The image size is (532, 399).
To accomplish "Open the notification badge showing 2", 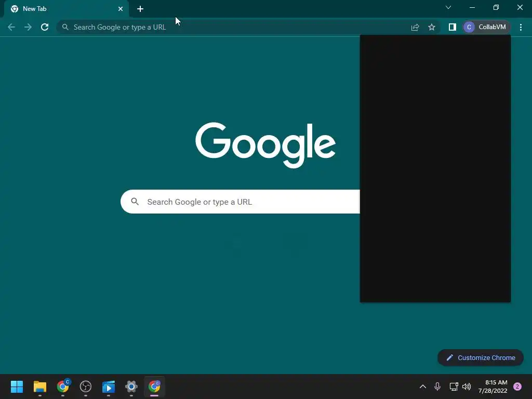I will coord(517,387).
